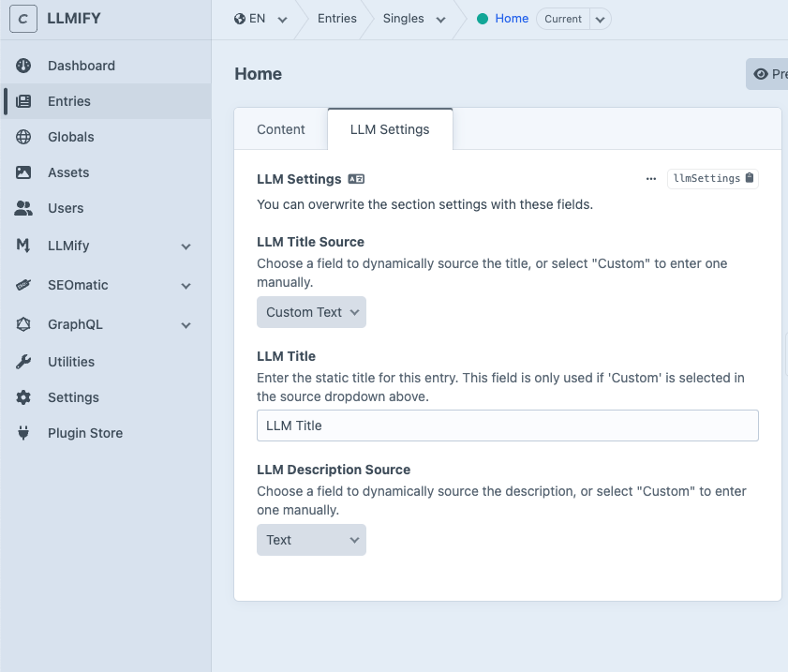This screenshot has width=788, height=672.
Task: Click the green Home status indicator
Action: [483, 19]
